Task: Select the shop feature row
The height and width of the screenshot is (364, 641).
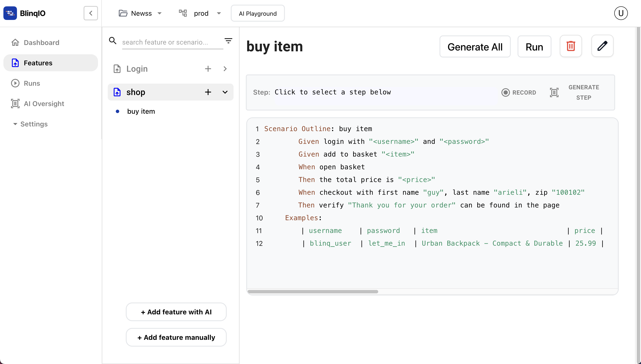Action: tap(171, 92)
